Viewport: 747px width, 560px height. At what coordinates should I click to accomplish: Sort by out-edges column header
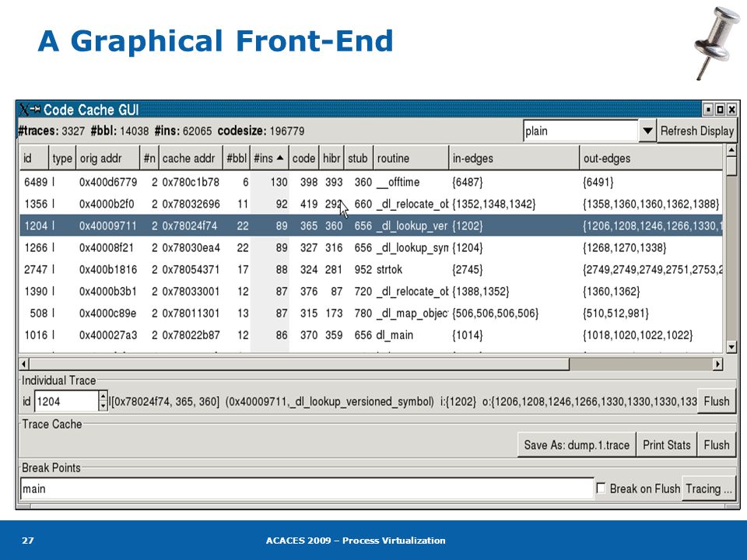[651, 158]
